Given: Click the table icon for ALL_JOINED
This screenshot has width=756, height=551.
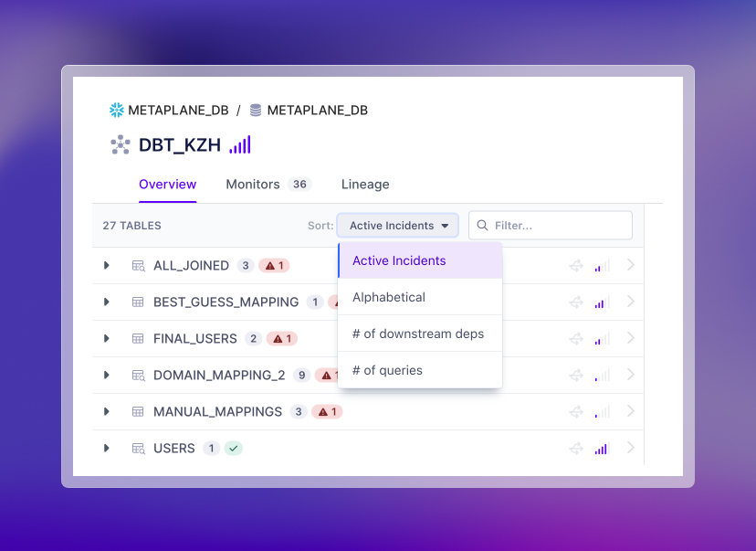Looking at the screenshot, I should [139, 266].
